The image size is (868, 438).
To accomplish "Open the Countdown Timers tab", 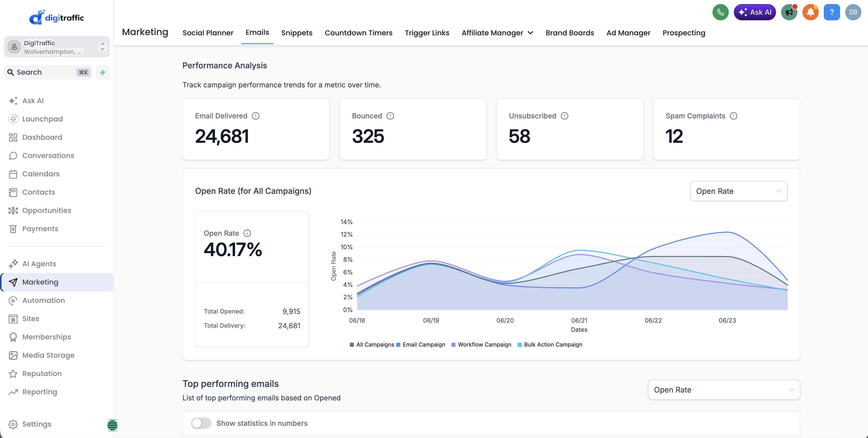I will tap(359, 33).
